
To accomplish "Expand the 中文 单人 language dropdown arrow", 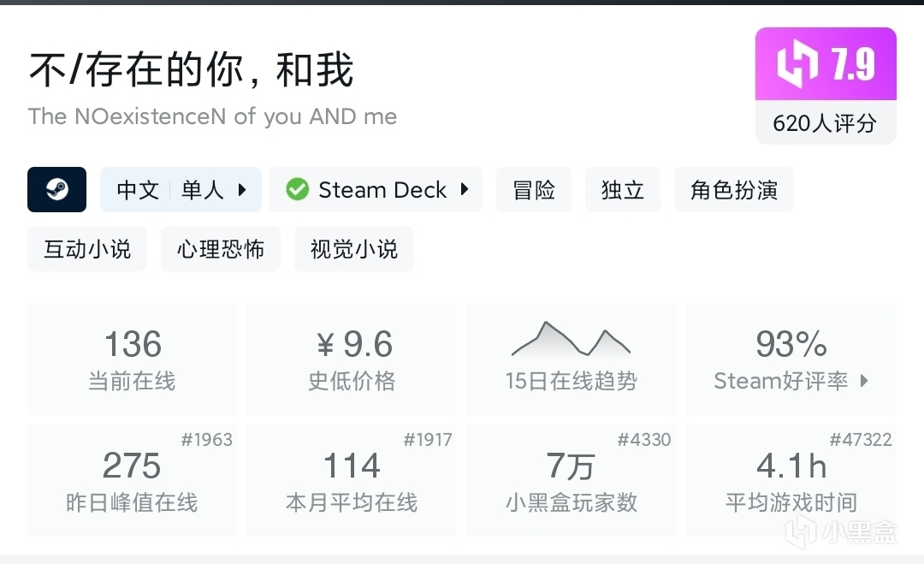I will [242, 189].
